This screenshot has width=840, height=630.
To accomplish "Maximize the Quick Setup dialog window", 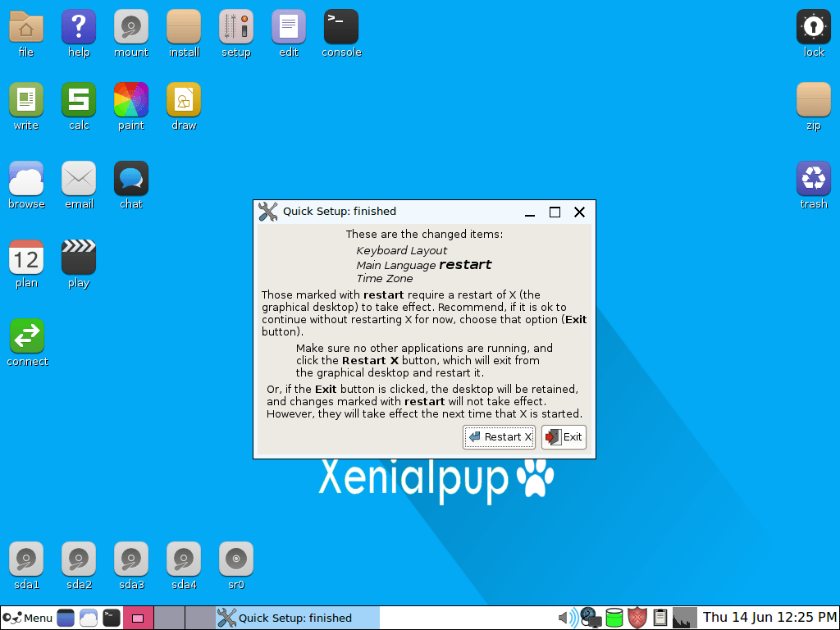I will coord(555,212).
